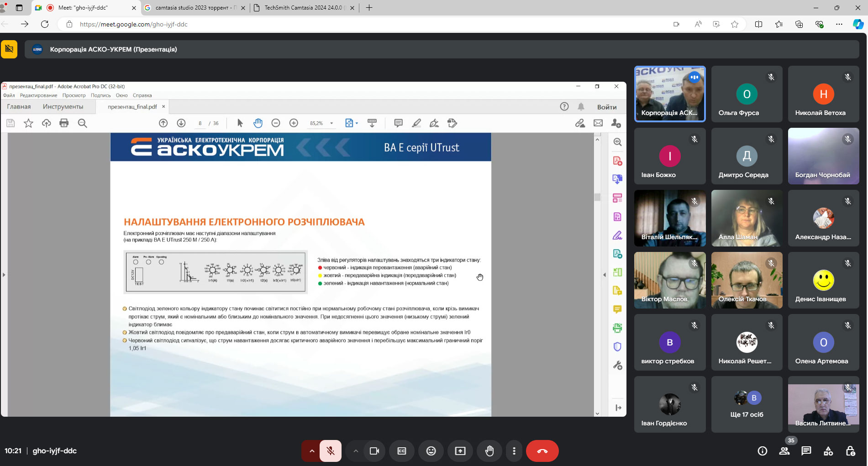
Task: Switch to the Инструменты tab in Acrobat
Action: [63, 107]
